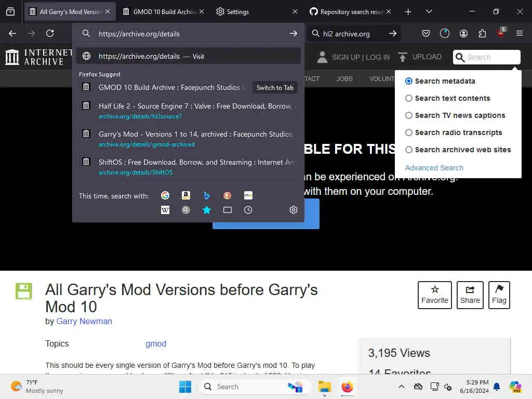Viewport: 532px width, 399px height.
Task: Search this time with Bing
Action: point(207,195)
